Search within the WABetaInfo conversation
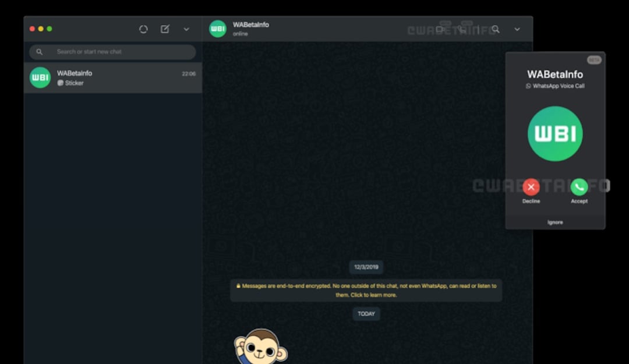629x364 pixels. [496, 29]
